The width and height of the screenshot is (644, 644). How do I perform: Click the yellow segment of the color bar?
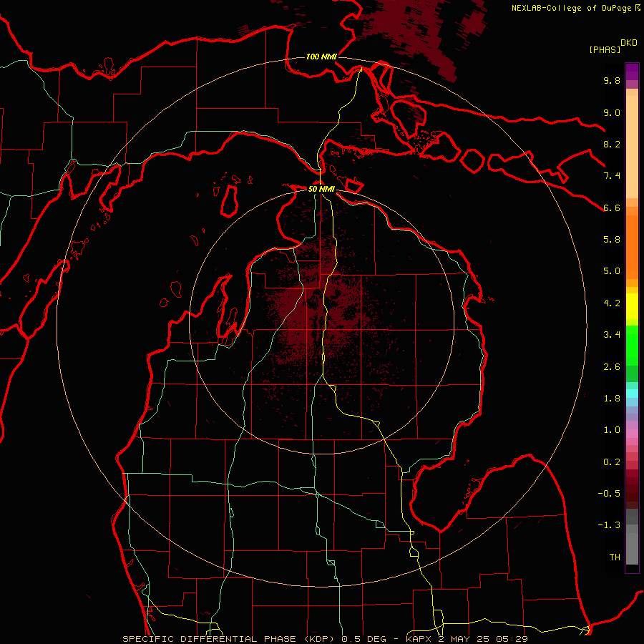(x=632, y=306)
